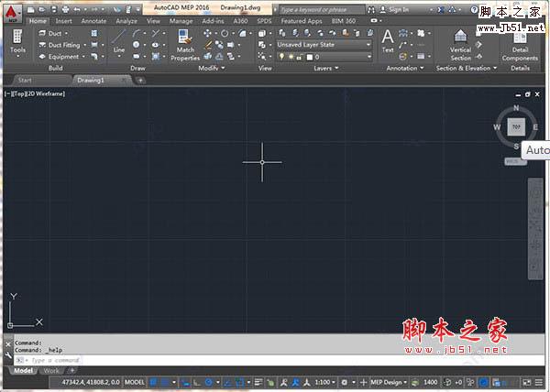The width and height of the screenshot is (550, 392).
Task: Switch to the Work layout tab
Action: tap(52, 371)
